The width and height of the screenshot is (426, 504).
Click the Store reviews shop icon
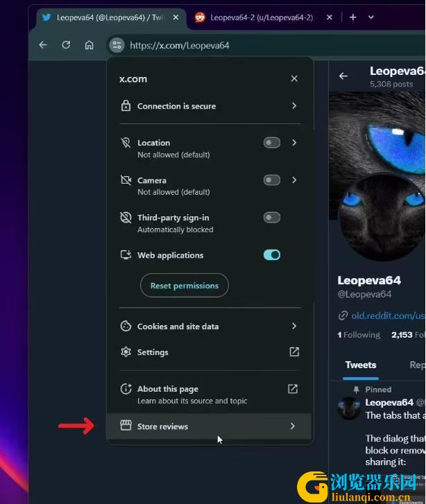[x=126, y=426]
